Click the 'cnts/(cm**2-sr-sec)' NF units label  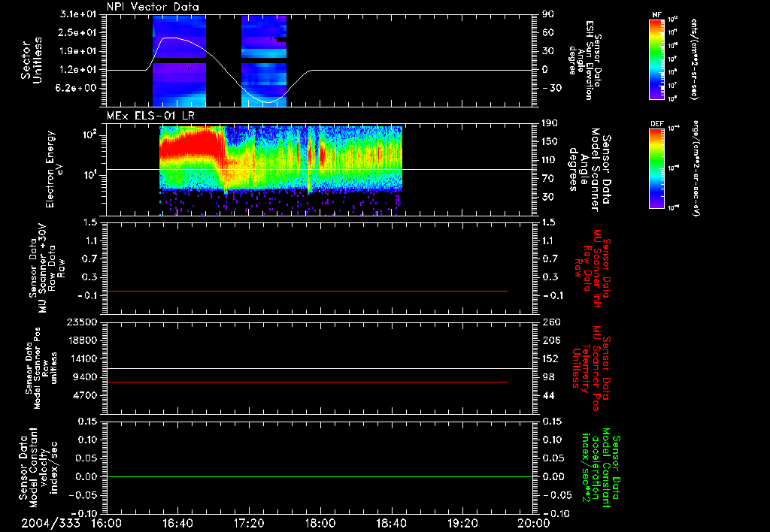pos(694,59)
